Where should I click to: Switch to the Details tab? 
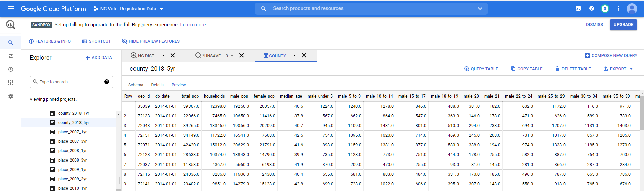[x=157, y=85]
